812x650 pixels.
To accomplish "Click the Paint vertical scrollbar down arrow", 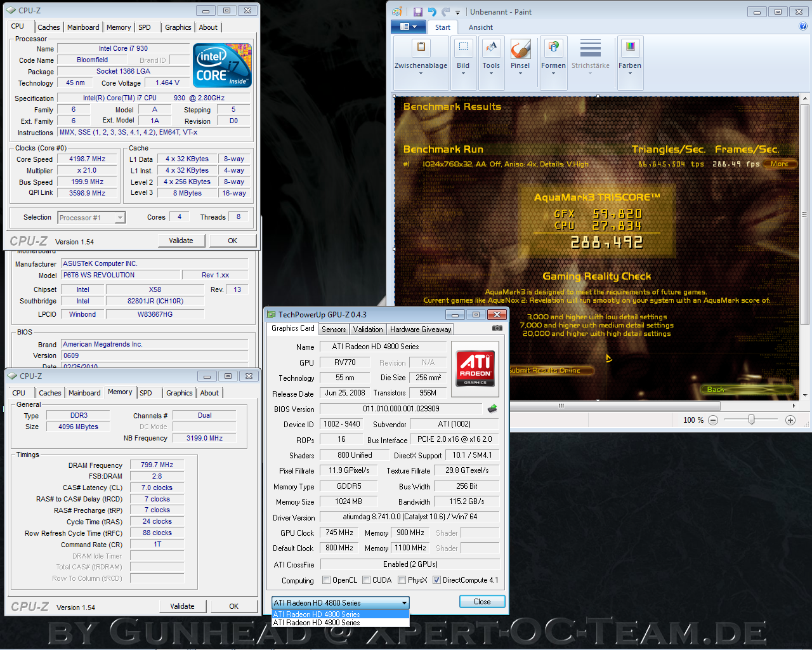I will click(805, 395).
